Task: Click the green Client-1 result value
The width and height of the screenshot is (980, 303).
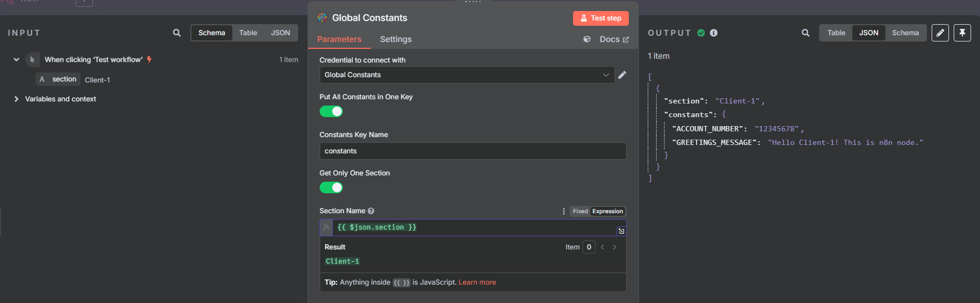Action: point(342,261)
